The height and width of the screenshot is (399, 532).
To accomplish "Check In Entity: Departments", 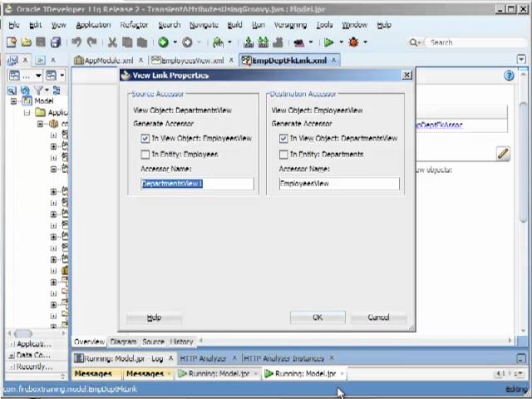I will coord(283,155).
